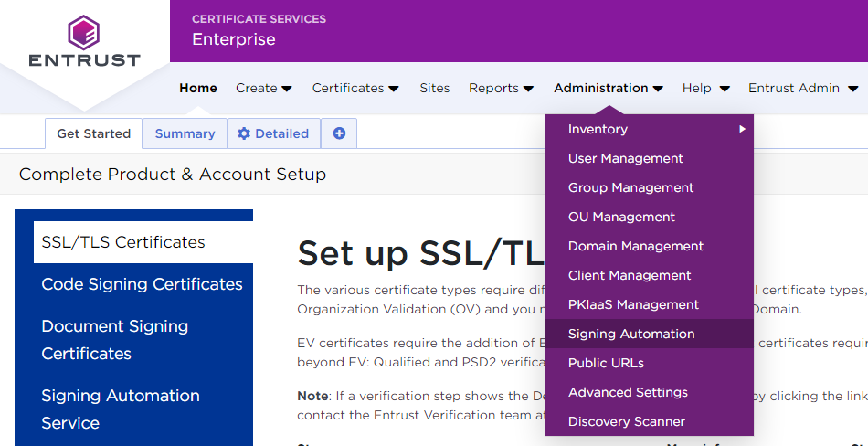Click the Entrust logo
868x446 pixels.
pyautogui.click(x=84, y=42)
